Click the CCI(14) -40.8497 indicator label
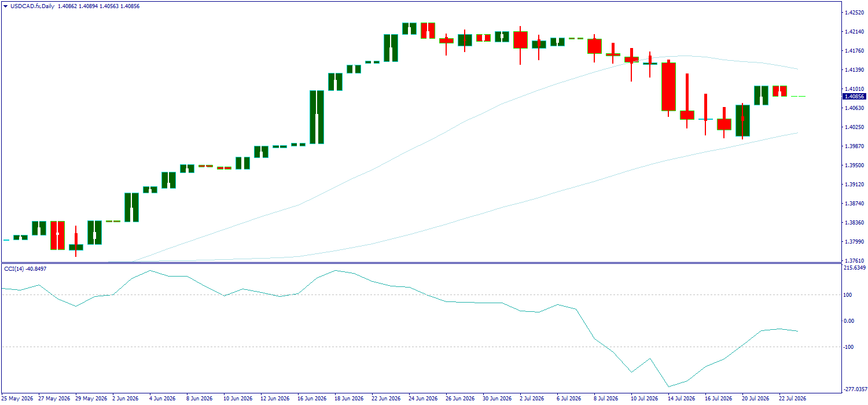Image resolution: width=868 pixels, height=405 pixels. 25,268
